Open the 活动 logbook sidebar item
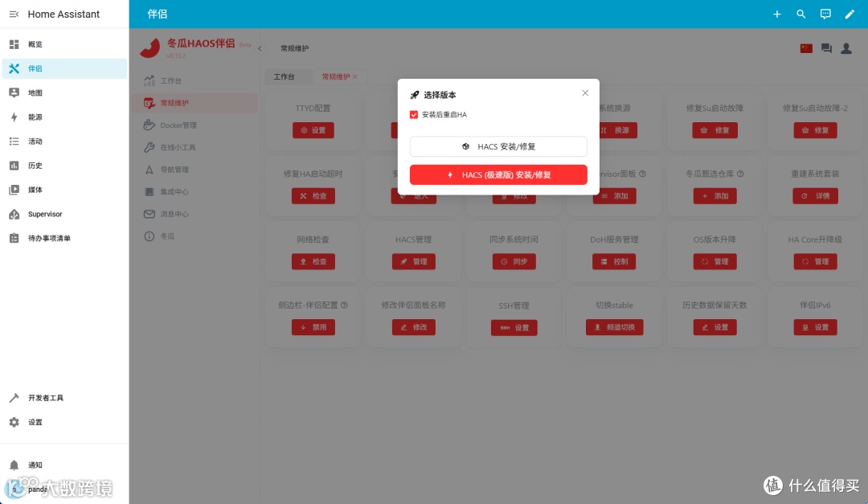 64,141
